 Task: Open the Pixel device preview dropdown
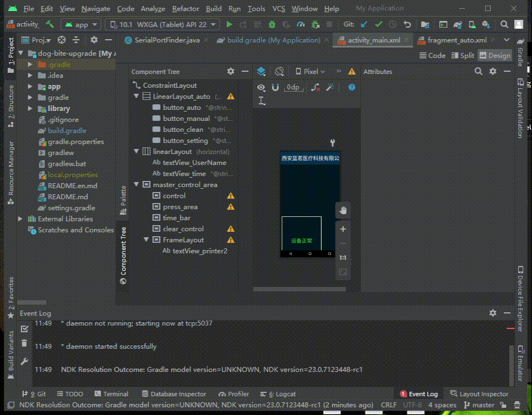310,72
